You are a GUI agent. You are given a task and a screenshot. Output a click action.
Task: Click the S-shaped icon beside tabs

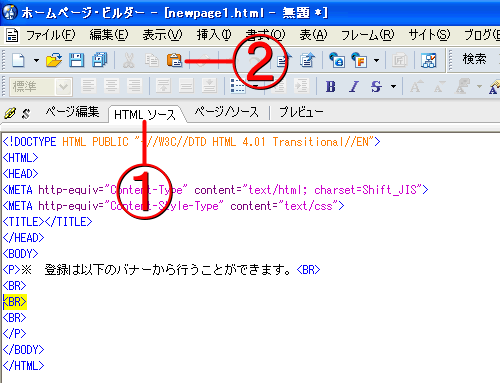tap(26, 113)
